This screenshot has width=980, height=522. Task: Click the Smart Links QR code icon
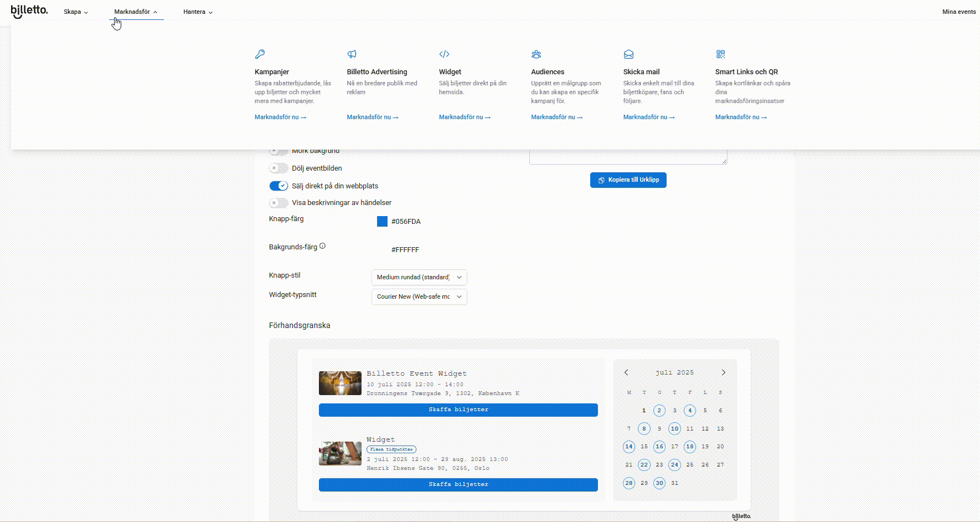point(720,54)
